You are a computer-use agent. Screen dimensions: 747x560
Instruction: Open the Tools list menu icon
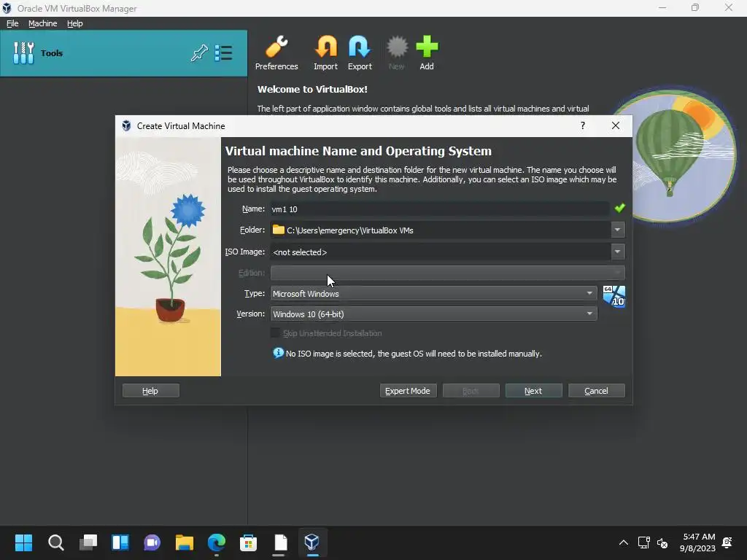tap(223, 52)
